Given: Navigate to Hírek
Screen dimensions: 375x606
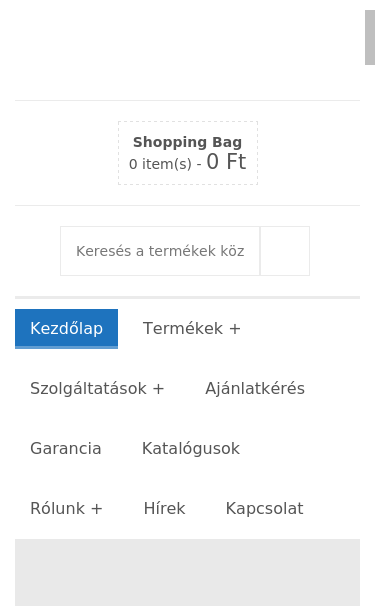Looking at the screenshot, I should (x=165, y=509).
